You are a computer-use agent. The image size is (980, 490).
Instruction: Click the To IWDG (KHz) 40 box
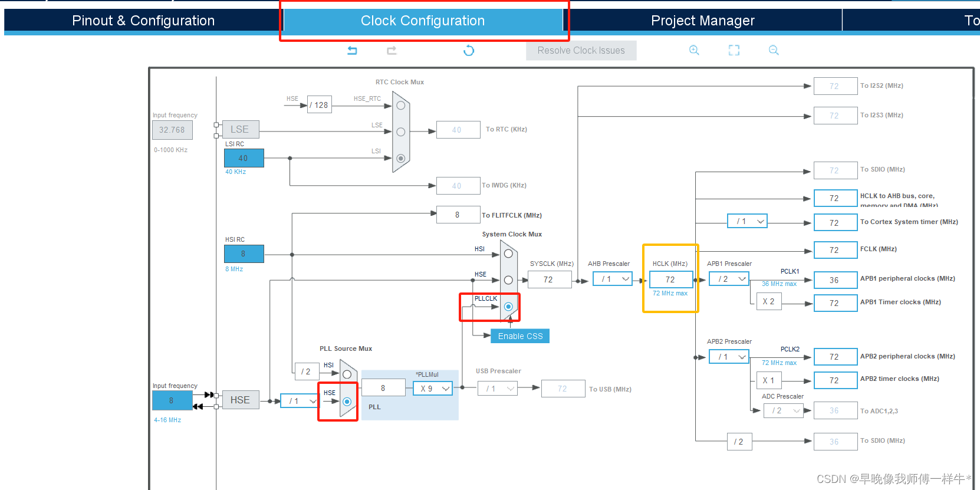coord(458,186)
